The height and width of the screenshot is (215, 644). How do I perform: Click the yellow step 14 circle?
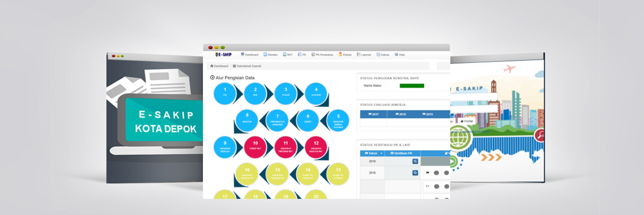tap(308, 172)
